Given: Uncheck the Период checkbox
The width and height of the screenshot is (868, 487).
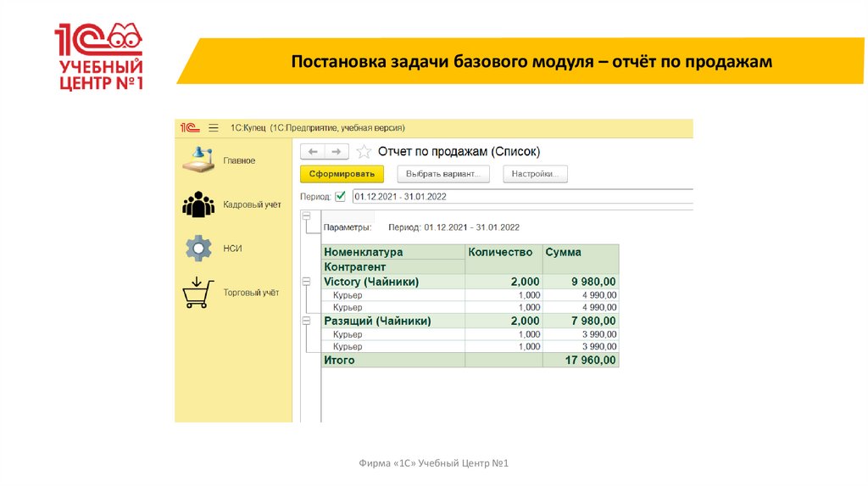Looking at the screenshot, I should click(340, 196).
